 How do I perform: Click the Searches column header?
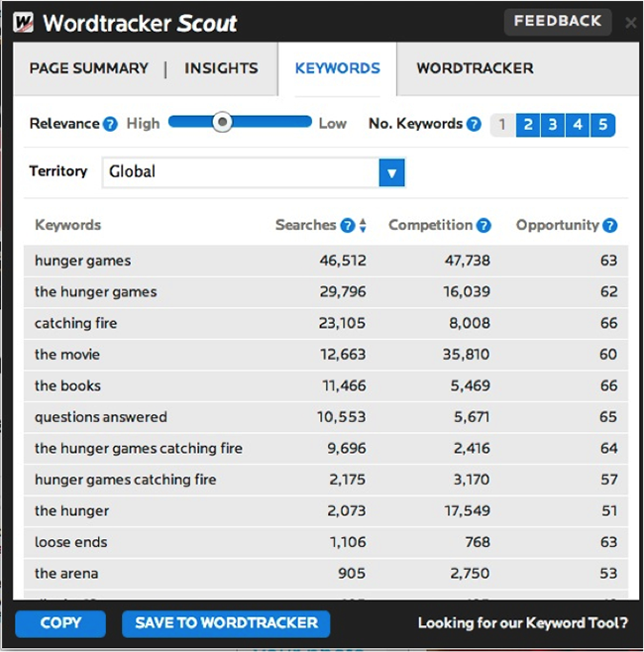pyautogui.click(x=305, y=225)
